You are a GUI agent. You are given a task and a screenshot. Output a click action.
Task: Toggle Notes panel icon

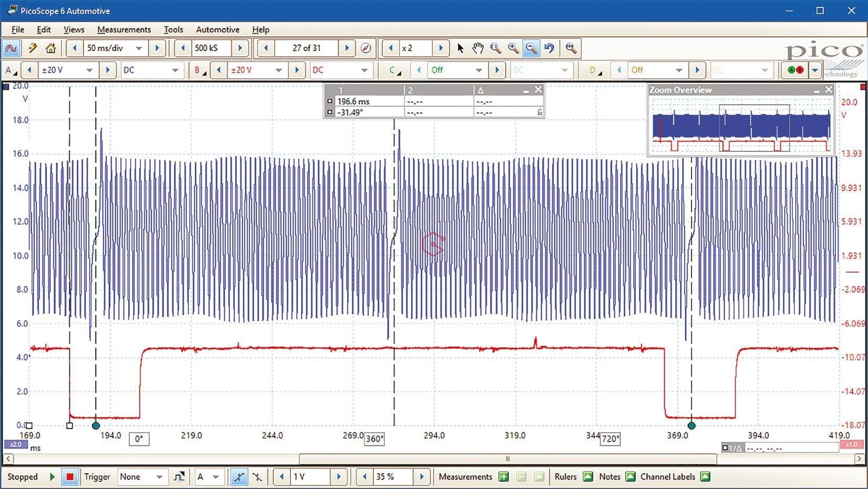pos(631,477)
